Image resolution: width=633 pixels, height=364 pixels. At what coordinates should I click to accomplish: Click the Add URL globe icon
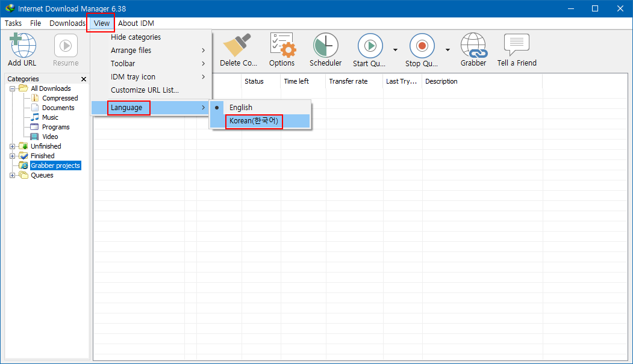tap(23, 45)
